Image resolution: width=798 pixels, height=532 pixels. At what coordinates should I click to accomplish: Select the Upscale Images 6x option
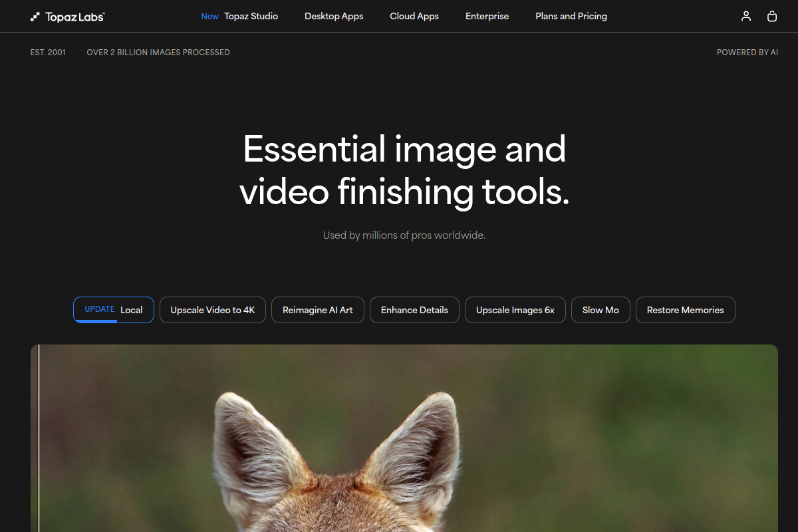[515, 310]
